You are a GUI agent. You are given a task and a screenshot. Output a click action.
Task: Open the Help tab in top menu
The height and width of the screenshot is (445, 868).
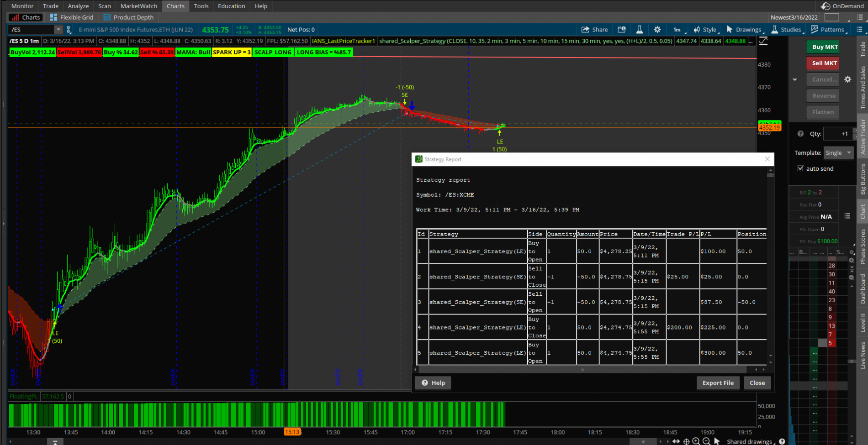coord(261,6)
